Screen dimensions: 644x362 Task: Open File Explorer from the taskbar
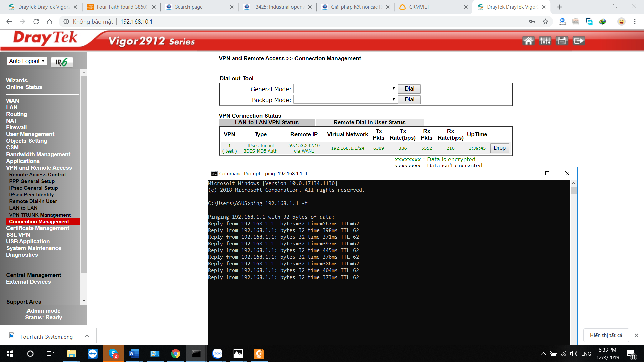click(x=71, y=354)
